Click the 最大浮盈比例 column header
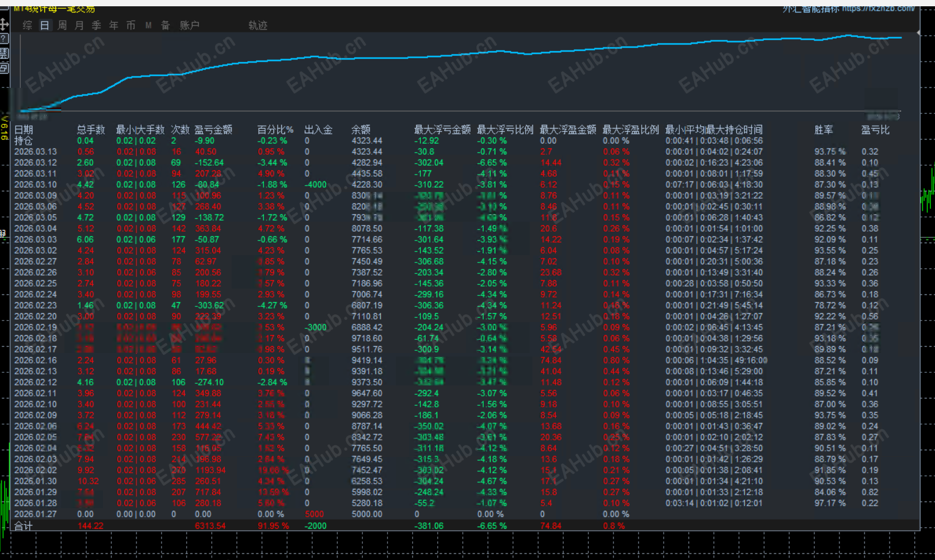935x560 pixels. point(631,130)
